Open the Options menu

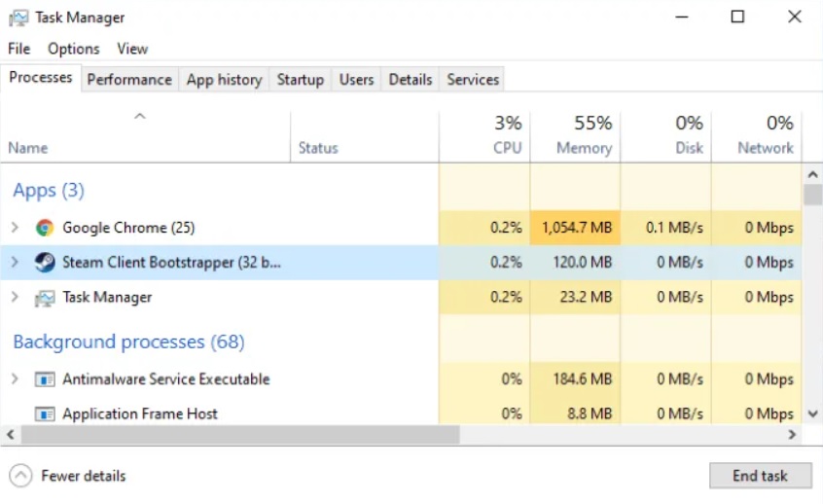pyautogui.click(x=73, y=49)
